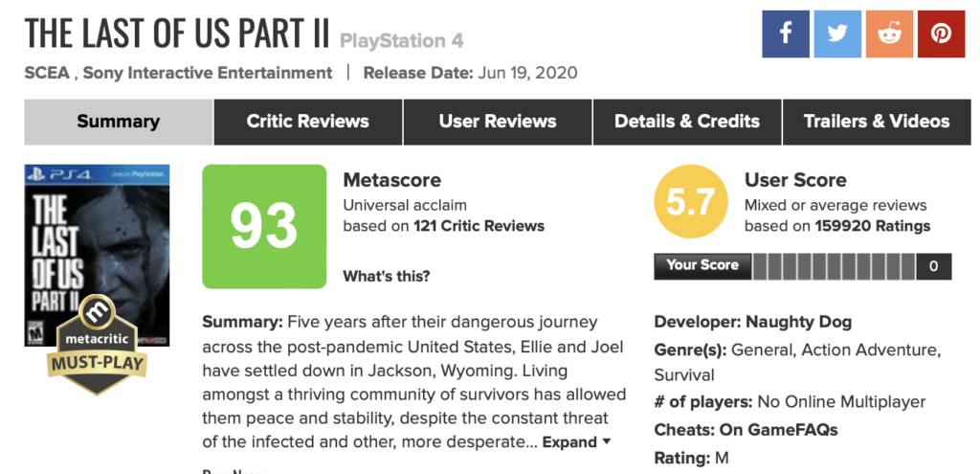The image size is (980, 474).
Task: Set Your Score on the rating bar
Action: 835,266
